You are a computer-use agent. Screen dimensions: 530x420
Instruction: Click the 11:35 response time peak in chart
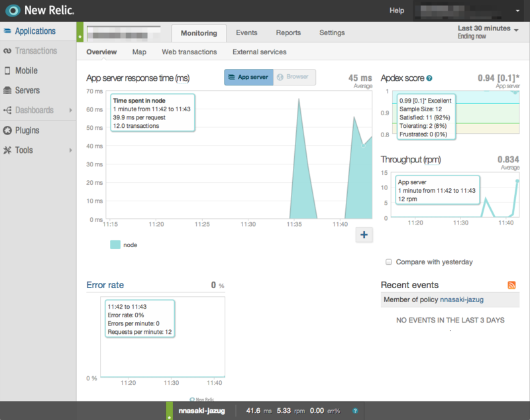299,100
